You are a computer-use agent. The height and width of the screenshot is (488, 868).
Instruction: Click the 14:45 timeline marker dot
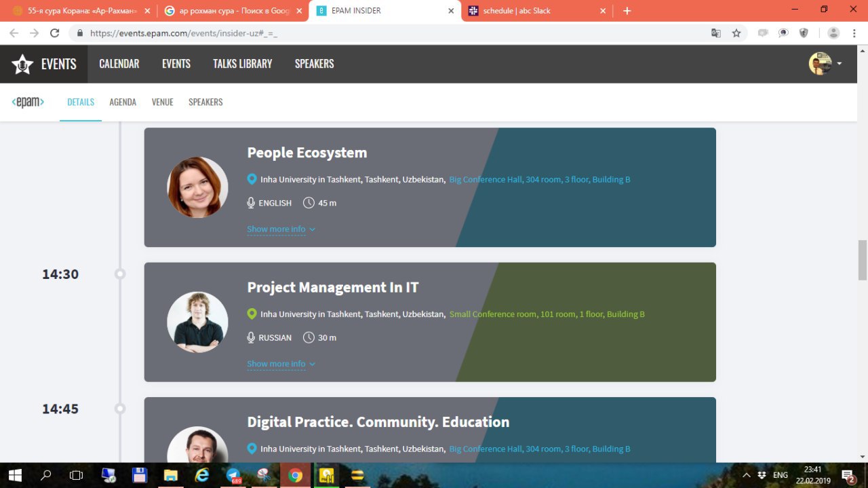(120, 409)
